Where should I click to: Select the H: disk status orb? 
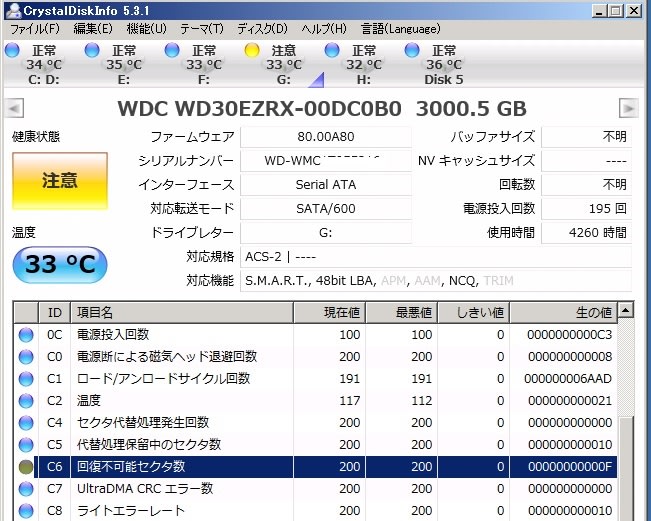pos(332,50)
